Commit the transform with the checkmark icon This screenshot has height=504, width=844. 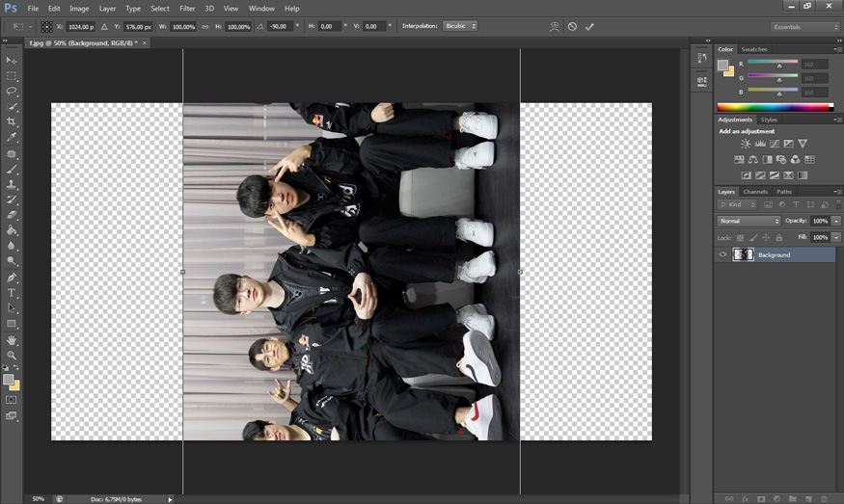click(590, 26)
